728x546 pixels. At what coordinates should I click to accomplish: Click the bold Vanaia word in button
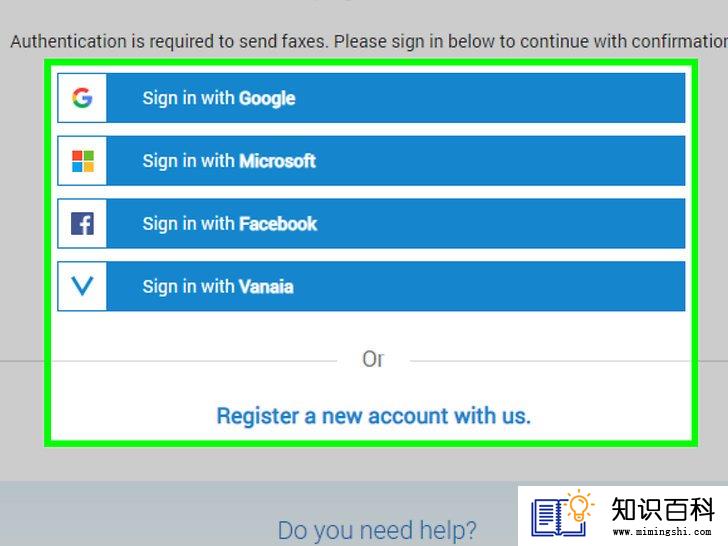click(266, 287)
